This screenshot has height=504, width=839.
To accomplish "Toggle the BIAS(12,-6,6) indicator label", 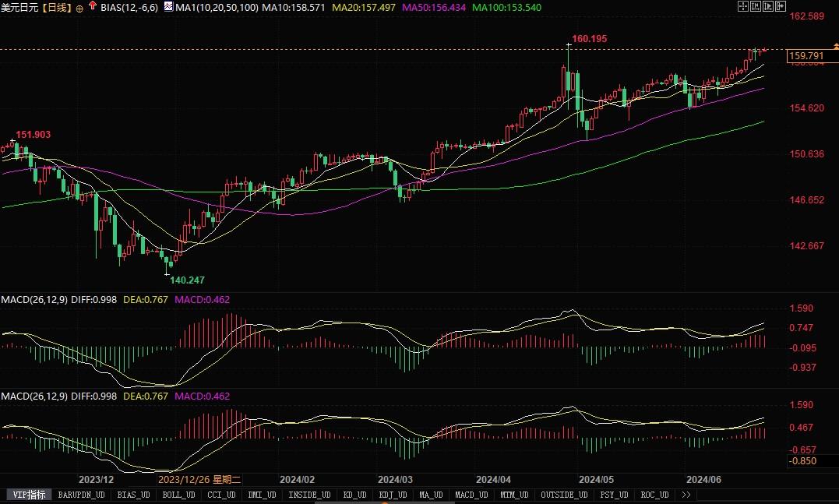I will [129, 8].
